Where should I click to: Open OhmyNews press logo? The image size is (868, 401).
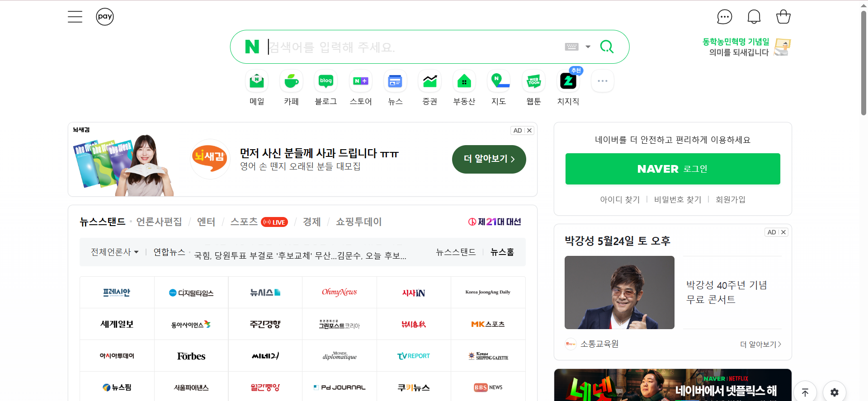point(340,292)
